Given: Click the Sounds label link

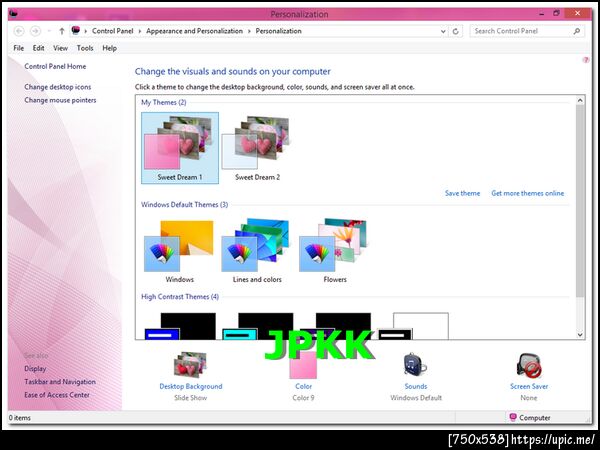Looking at the screenshot, I should click(416, 386).
